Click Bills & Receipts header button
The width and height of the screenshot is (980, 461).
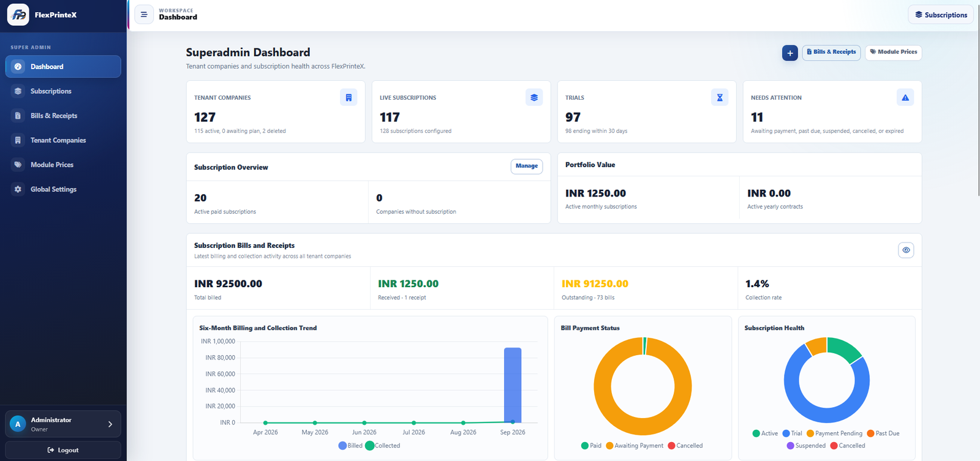coord(831,53)
